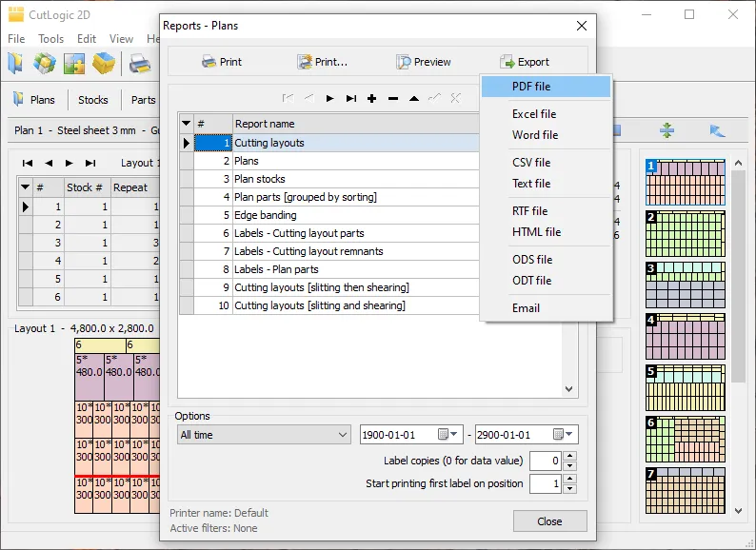Select layout thumbnail number 4
The height and width of the screenshot is (550, 756).
click(685, 336)
